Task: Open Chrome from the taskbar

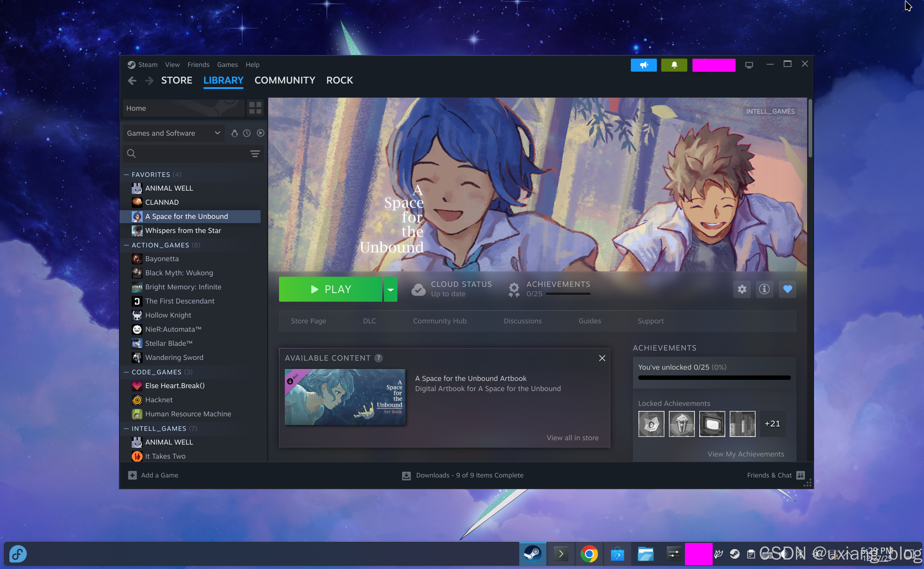Action: click(x=589, y=554)
